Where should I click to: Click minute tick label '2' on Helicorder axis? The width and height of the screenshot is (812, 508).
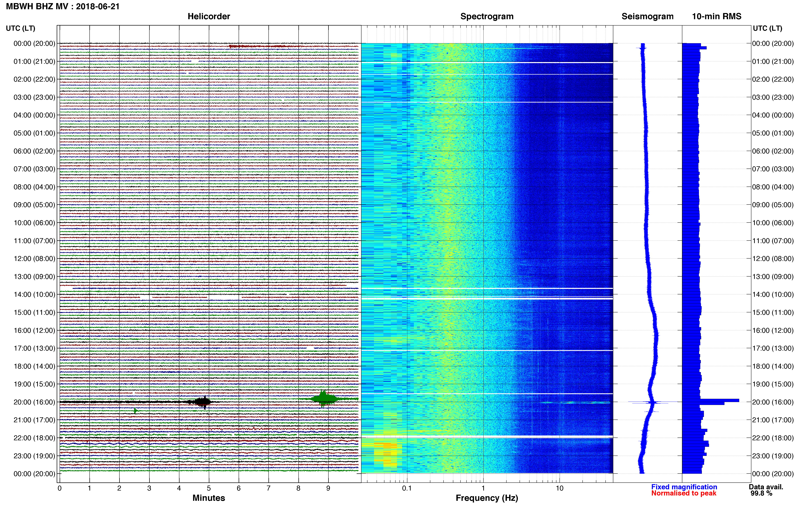tap(119, 488)
